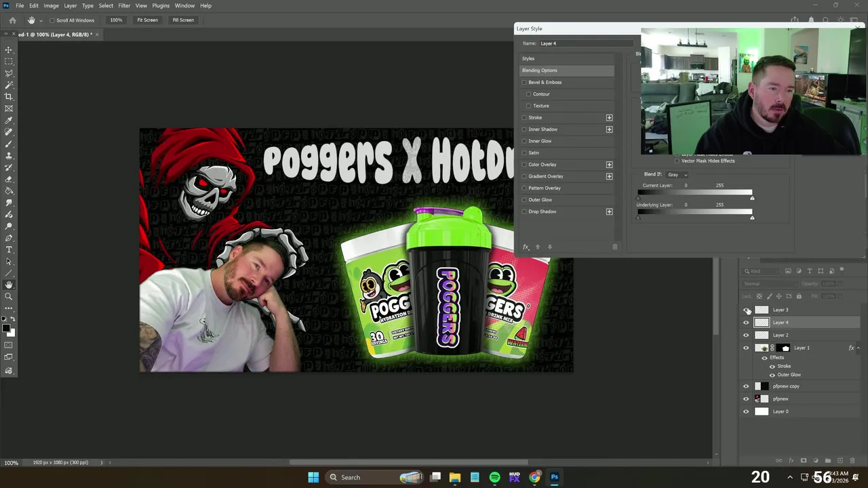The height and width of the screenshot is (488, 868).
Task: Open the Layer menu
Action: 71,5
